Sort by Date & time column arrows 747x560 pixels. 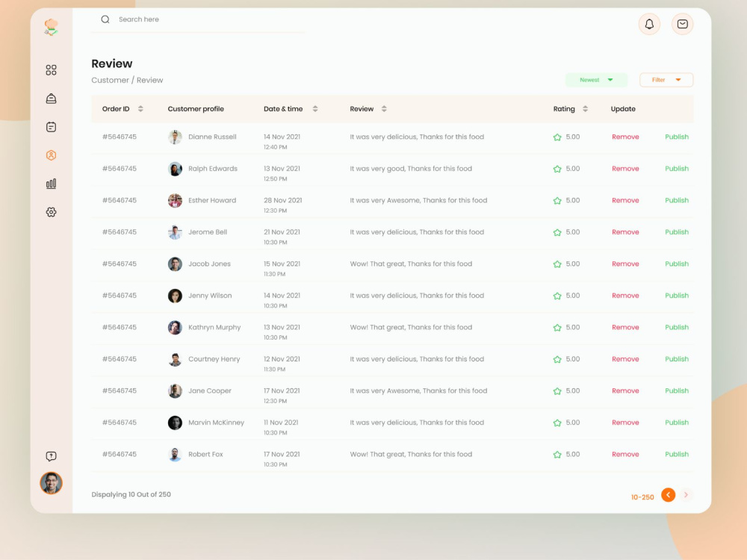314,108
